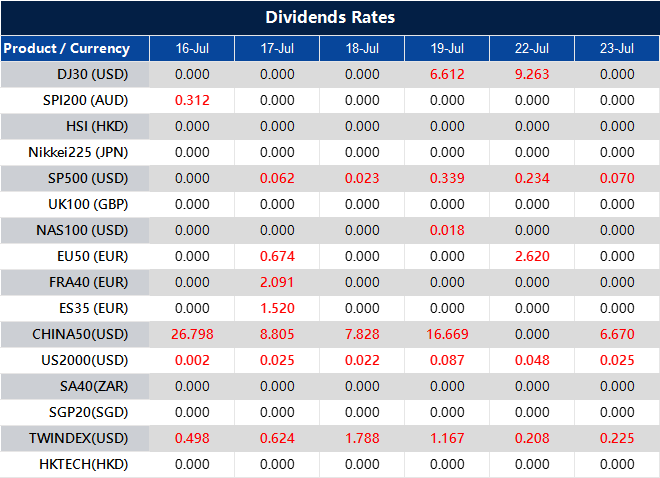Click the 0.339 value in SP500 row

447,178
